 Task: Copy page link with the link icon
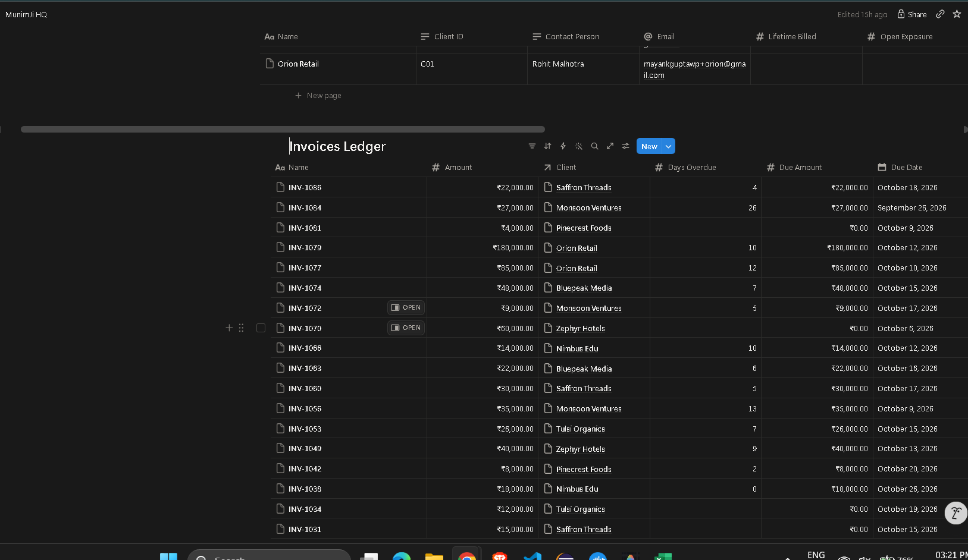tap(940, 14)
